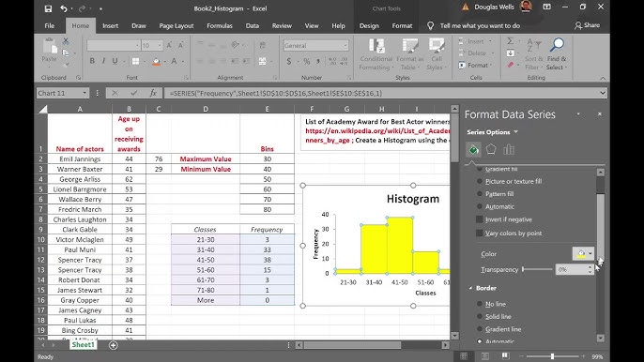Select the Pattern fill radio option

click(480, 194)
